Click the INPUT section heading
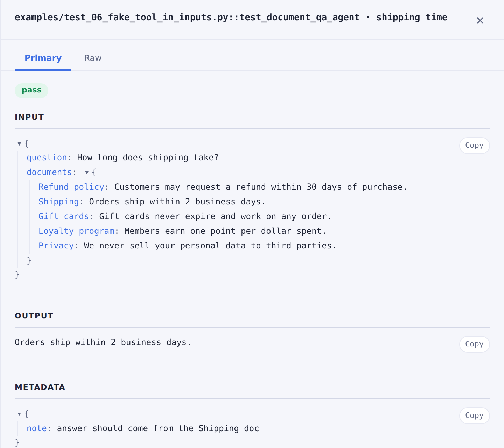This screenshot has height=448, width=504. (x=29, y=117)
